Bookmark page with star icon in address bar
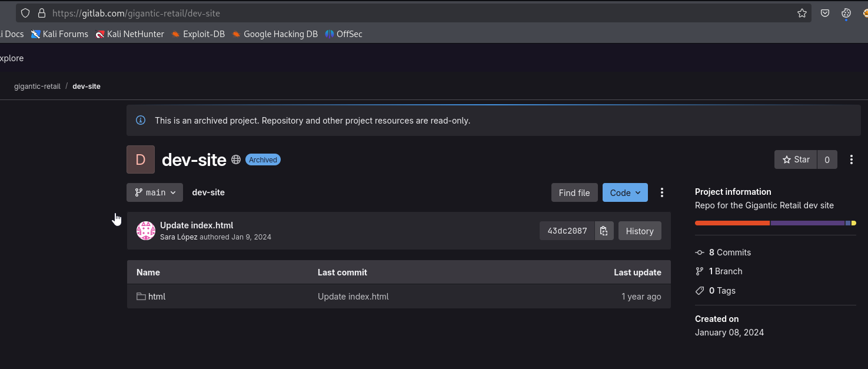 click(x=802, y=13)
